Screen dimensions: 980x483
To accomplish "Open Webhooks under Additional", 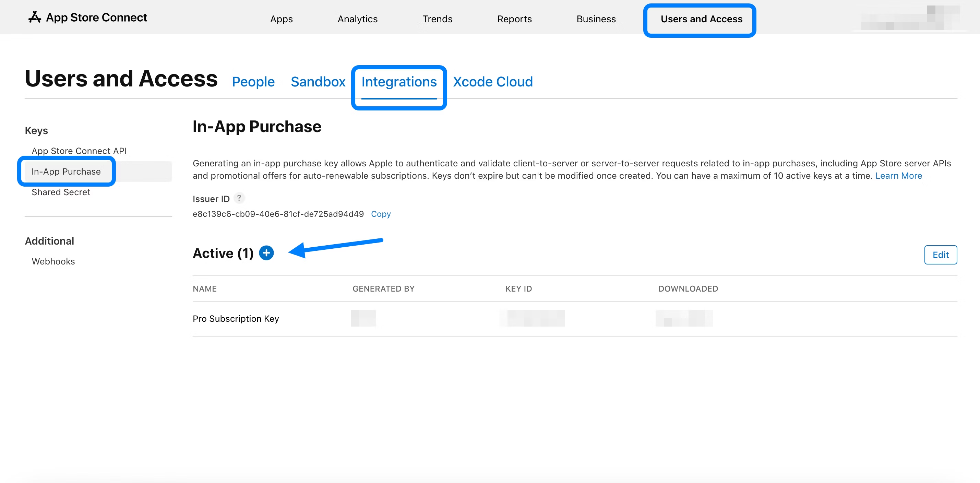I will click(x=53, y=261).
